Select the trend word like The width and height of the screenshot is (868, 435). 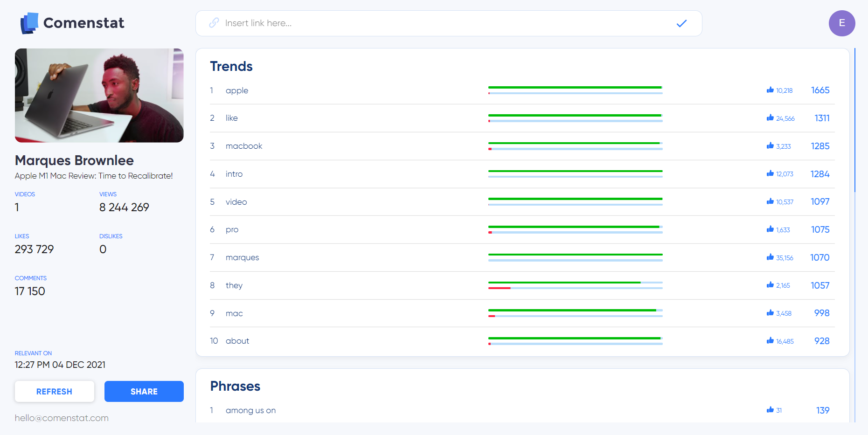click(232, 118)
